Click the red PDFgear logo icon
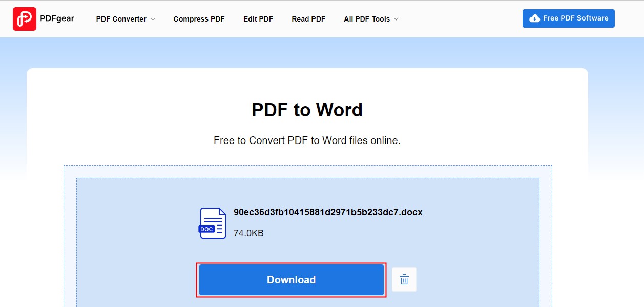Viewport: 644px width, 307px height. point(25,18)
